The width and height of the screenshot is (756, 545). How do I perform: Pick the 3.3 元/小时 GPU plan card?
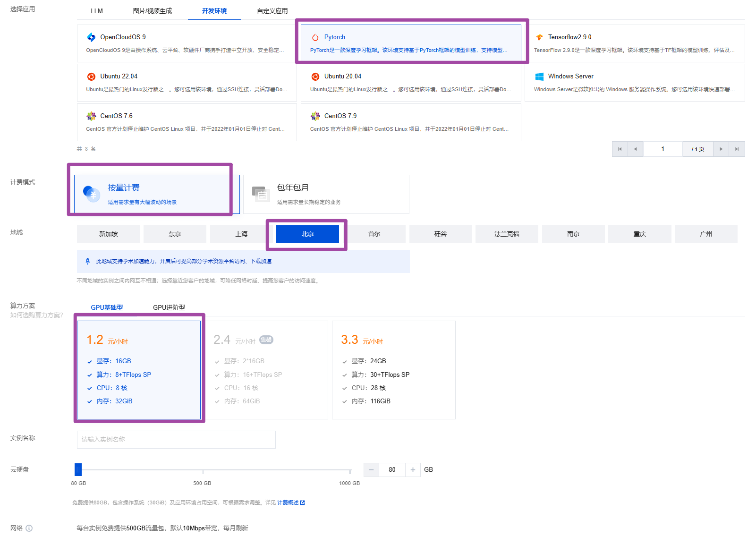[394, 370]
